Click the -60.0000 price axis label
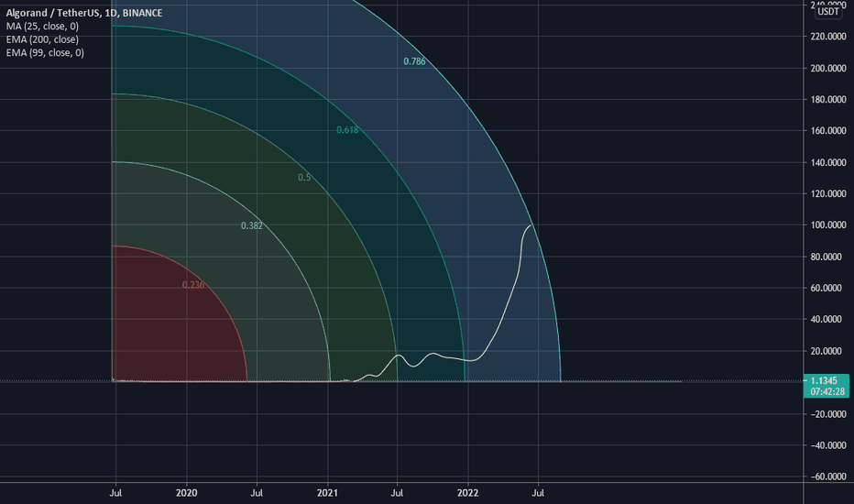The image size is (854, 504). [x=828, y=477]
